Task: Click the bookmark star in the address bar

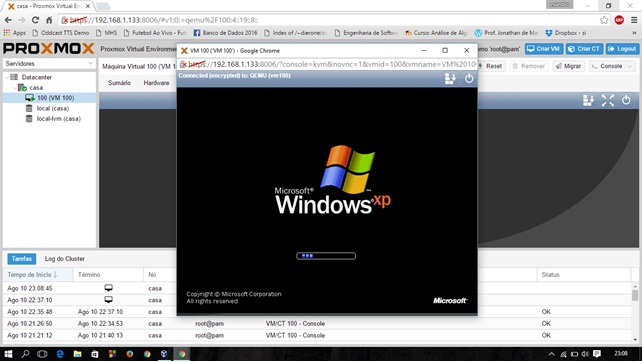Action: click(604, 20)
